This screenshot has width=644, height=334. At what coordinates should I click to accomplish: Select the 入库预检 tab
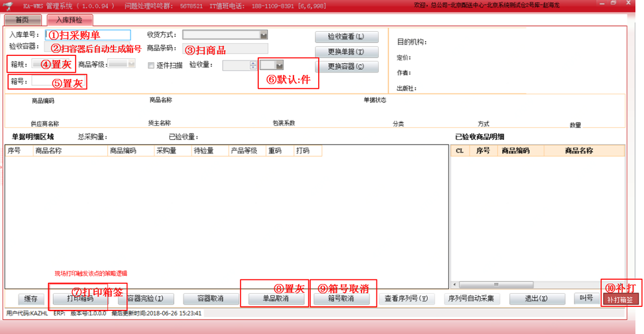69,20
